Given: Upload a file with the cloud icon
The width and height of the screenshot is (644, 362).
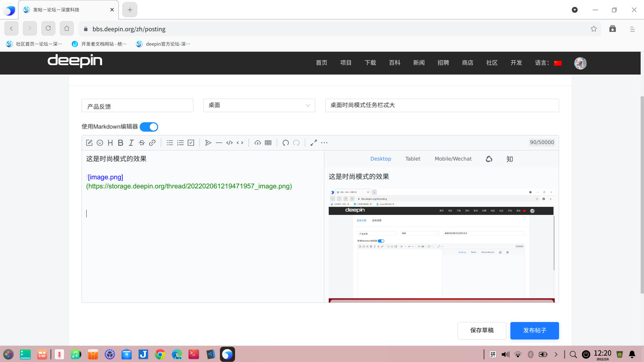Looking at the screenshot, I should 258,143.
